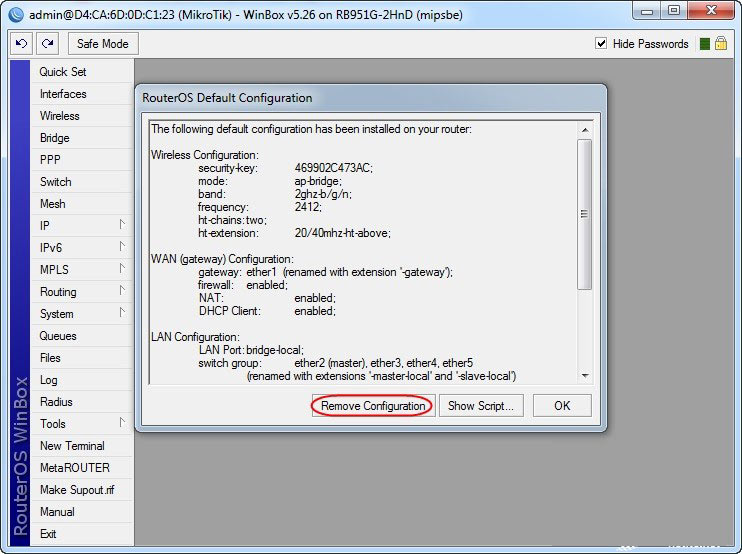Maximize the WinBox window
The image size is (742, 554).
coord(674,10)
